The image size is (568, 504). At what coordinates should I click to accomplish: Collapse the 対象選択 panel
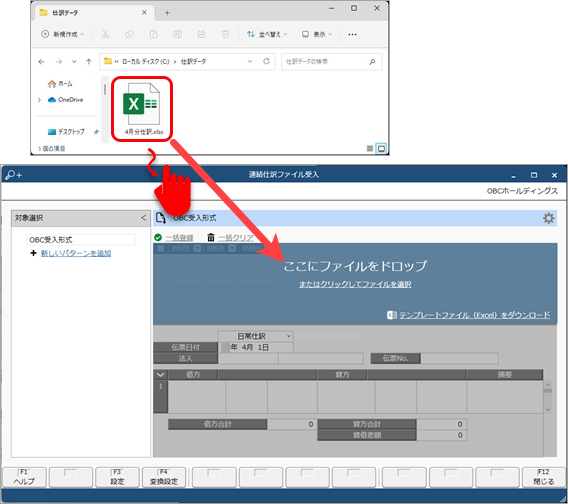144,218
